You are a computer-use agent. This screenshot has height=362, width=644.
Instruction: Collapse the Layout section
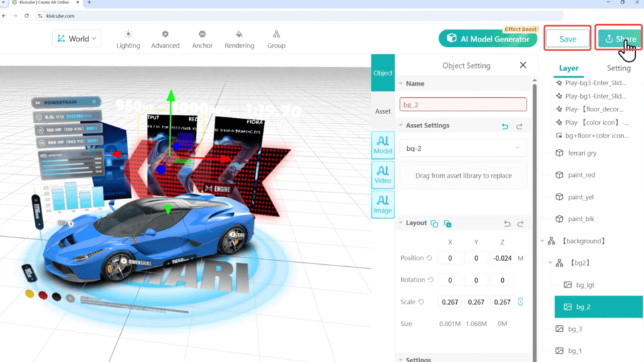(x=401, y=223)
